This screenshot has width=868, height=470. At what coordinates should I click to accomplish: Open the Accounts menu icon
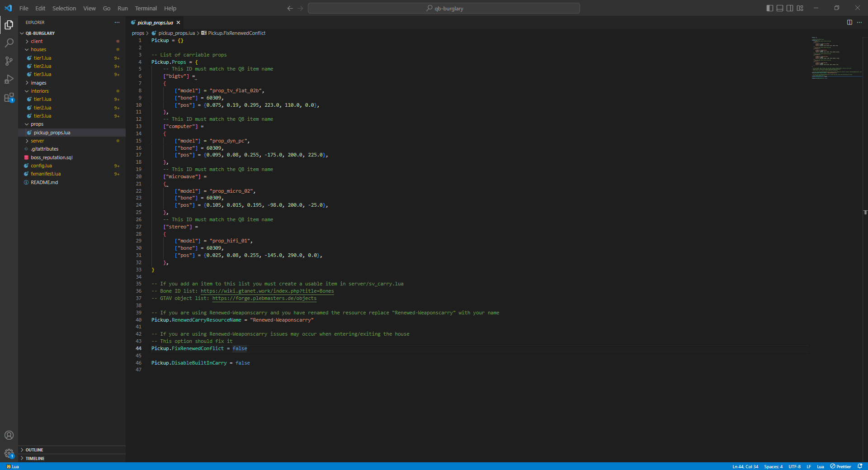pos(9,435)
